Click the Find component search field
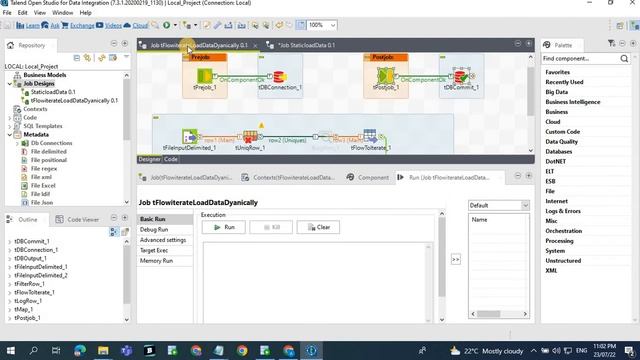The image size is (640, 360). (x=580, y=58)
